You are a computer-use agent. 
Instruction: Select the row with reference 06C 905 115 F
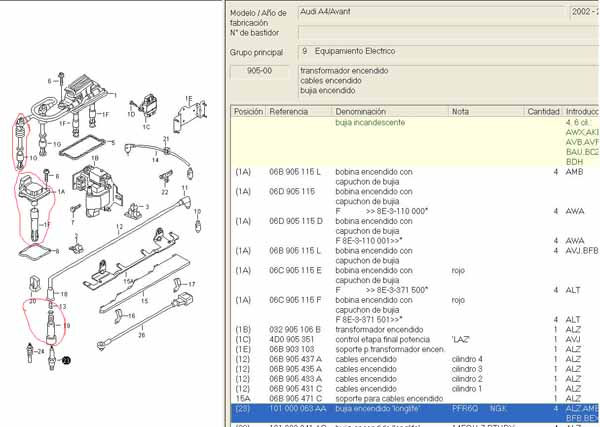click(x=415, y=310)
